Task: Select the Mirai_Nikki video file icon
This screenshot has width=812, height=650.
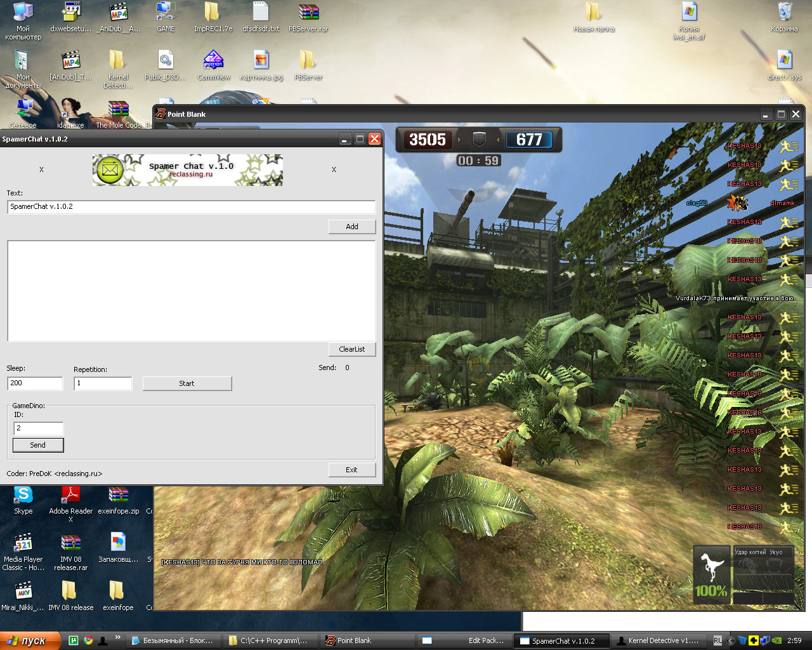Action: [x=23, y=597]
